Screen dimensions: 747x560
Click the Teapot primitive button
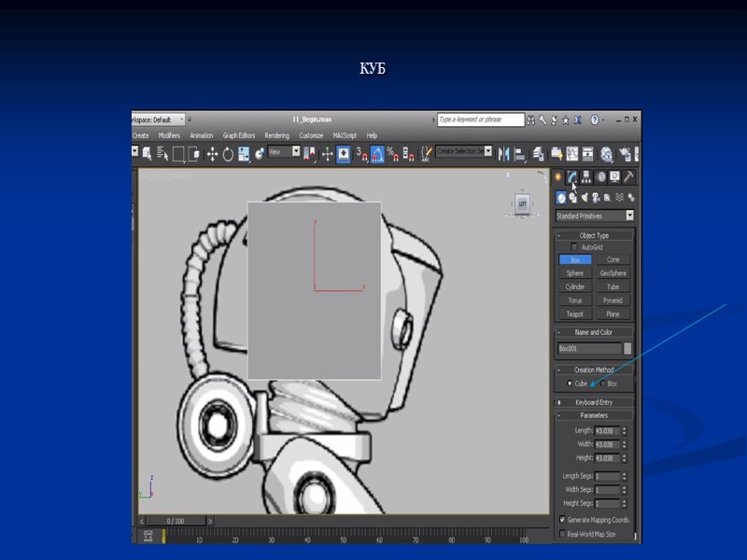pyautogui.click(x=575, y=315)
